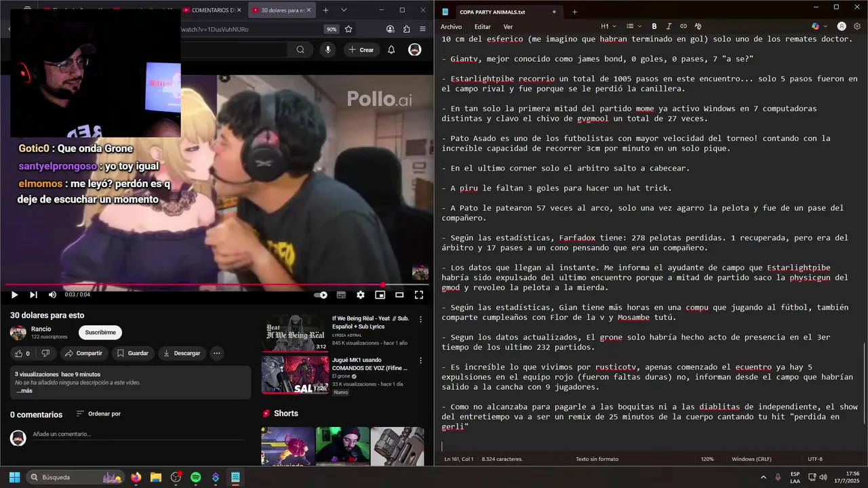Open Ver menu in Notepad
This screenshot has height=488, width=868.
point(508,26)
